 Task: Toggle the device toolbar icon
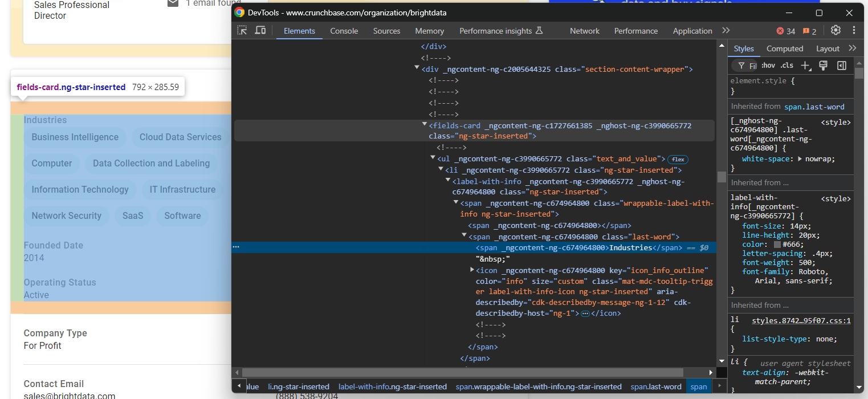pyautogui.click(x=260, y=31)
